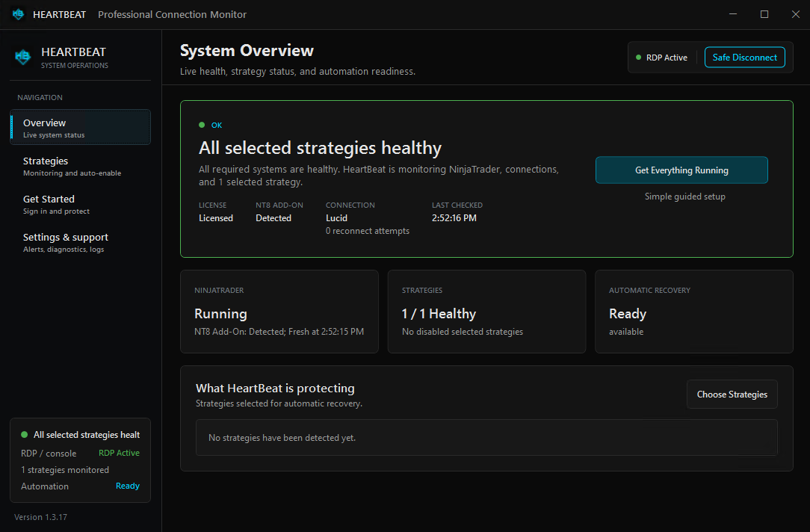
Task: Click 'No strategies have been detected yet.' text
Action: click(282, 437)
